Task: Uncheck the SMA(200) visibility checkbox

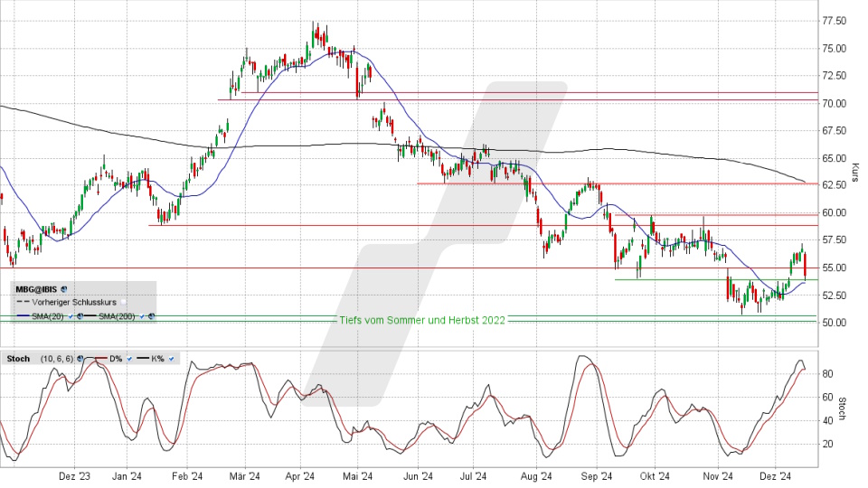Action: pos(142,316)
